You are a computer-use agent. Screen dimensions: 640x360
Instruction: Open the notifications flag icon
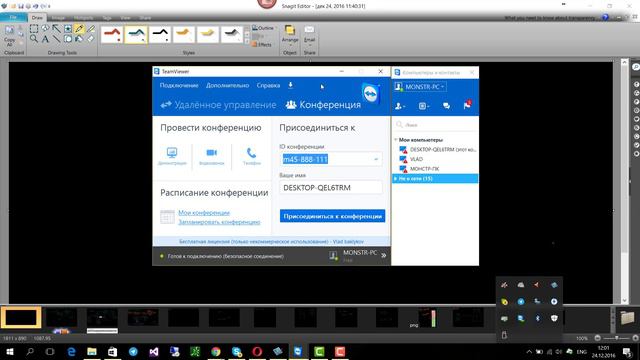[x=467, y=105]
